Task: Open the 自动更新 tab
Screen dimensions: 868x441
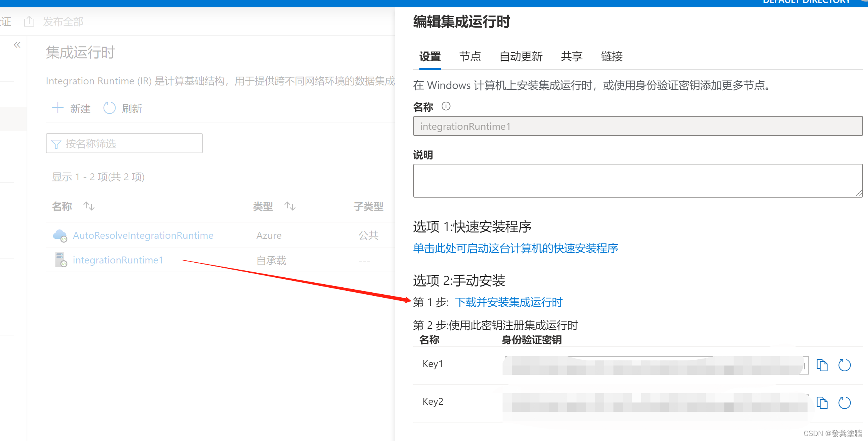Action: pyautogui.click(x=521, y=57)
